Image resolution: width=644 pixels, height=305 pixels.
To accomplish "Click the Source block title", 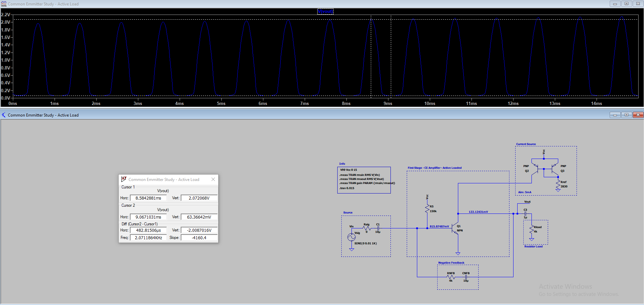I will (348, 212).
